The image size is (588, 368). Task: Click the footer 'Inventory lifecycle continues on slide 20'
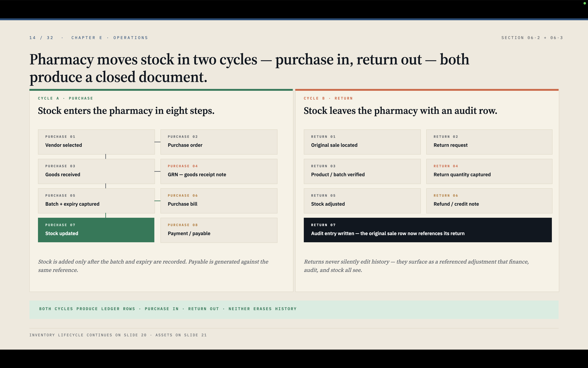click(x=118, y=335)
